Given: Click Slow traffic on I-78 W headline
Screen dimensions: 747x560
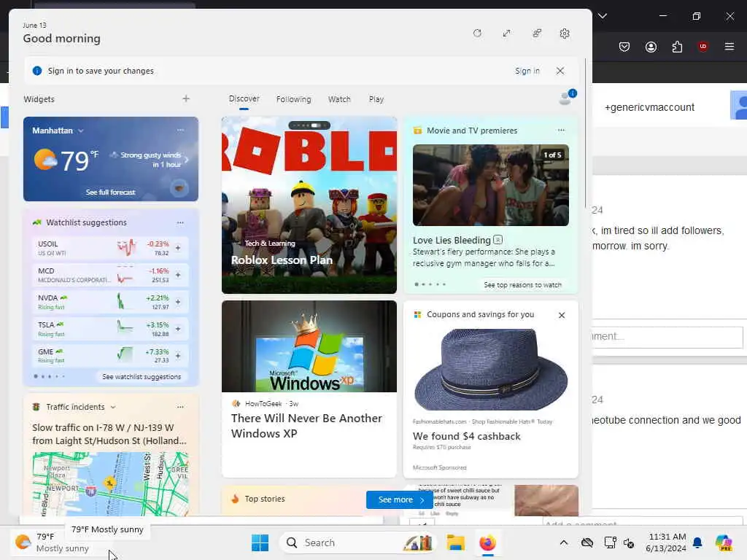Looking at the screenshot, I should point(109,435).
